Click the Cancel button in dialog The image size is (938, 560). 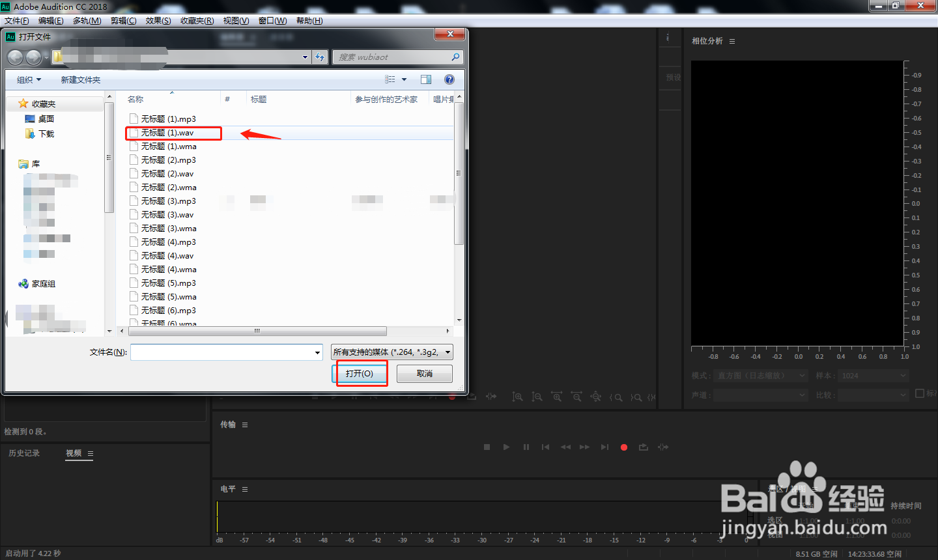(x=425, y=374)
